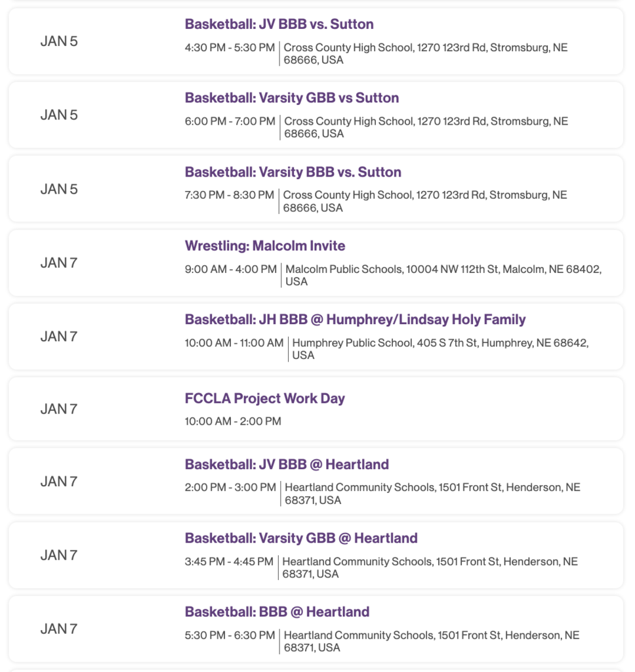The width and height of the screenshot is (635, 672).
Task: Click the 6:00 PM - 7:00 PM time
Action: click(230, 121)
